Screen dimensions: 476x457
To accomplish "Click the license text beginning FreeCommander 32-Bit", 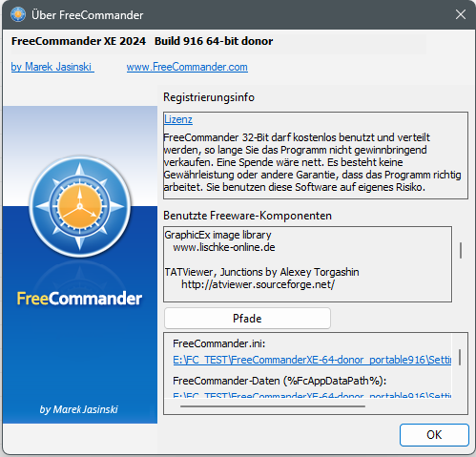I will coord(312,162).
